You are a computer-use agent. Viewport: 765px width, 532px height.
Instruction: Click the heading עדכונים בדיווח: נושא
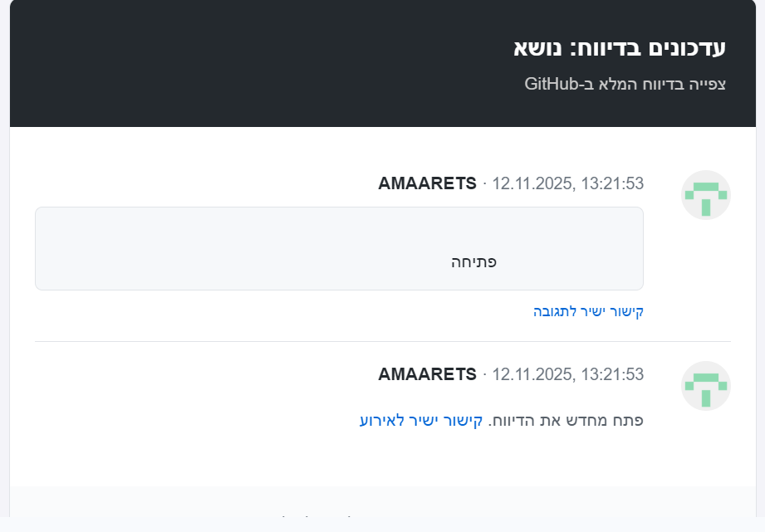point(620,47)
